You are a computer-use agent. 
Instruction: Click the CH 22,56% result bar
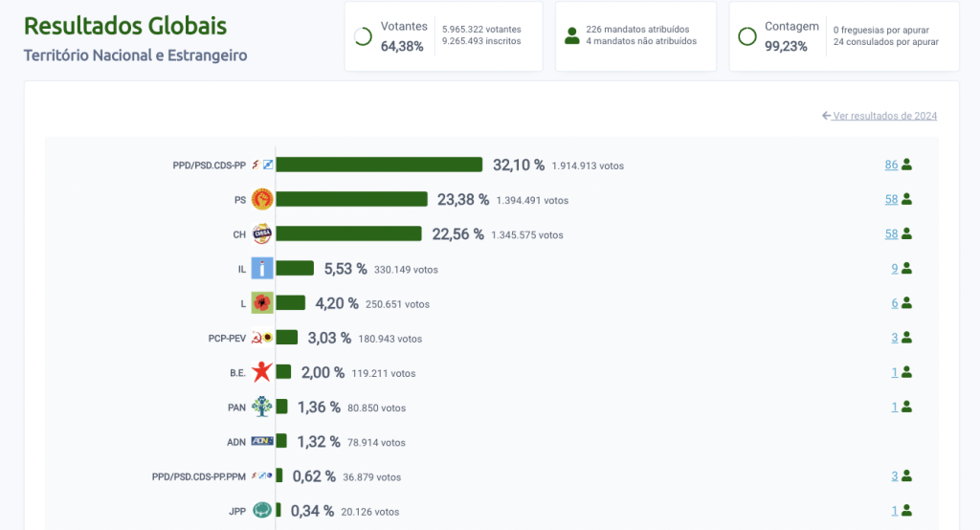pyautogui.click(x=348, y=234)
